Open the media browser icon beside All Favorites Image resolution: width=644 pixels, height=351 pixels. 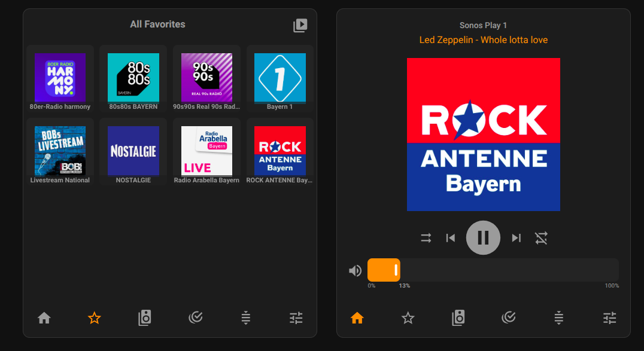tap(300, 25)
